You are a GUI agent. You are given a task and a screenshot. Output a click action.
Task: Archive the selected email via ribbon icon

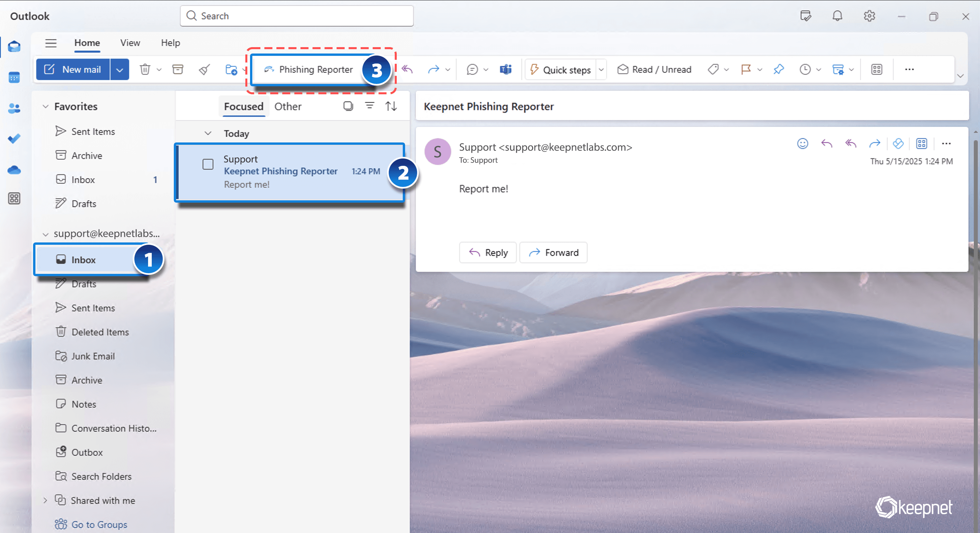(x=178, y=70)
